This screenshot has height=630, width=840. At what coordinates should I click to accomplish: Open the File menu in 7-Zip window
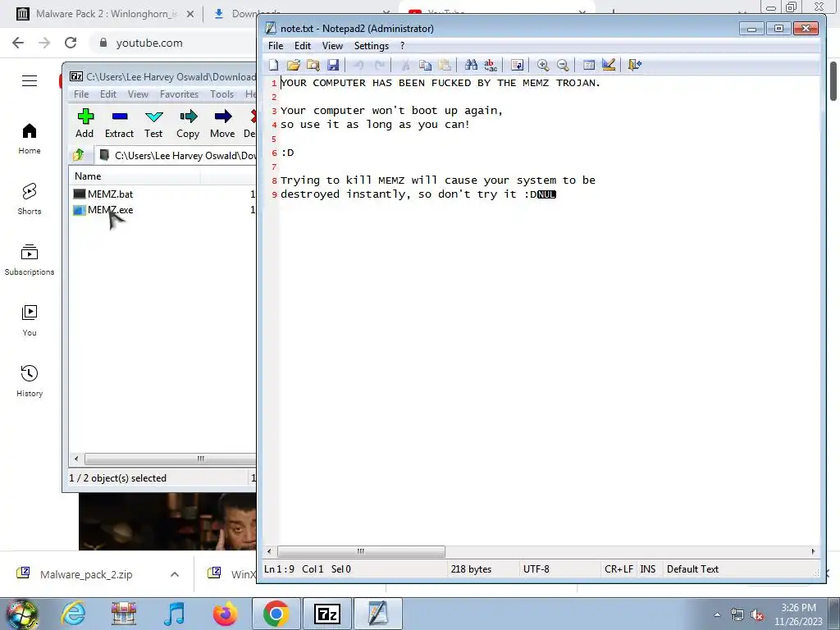click(81, 94)
